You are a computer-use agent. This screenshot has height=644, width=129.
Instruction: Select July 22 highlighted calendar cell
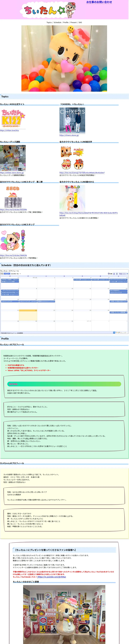(x=28, y=315)
